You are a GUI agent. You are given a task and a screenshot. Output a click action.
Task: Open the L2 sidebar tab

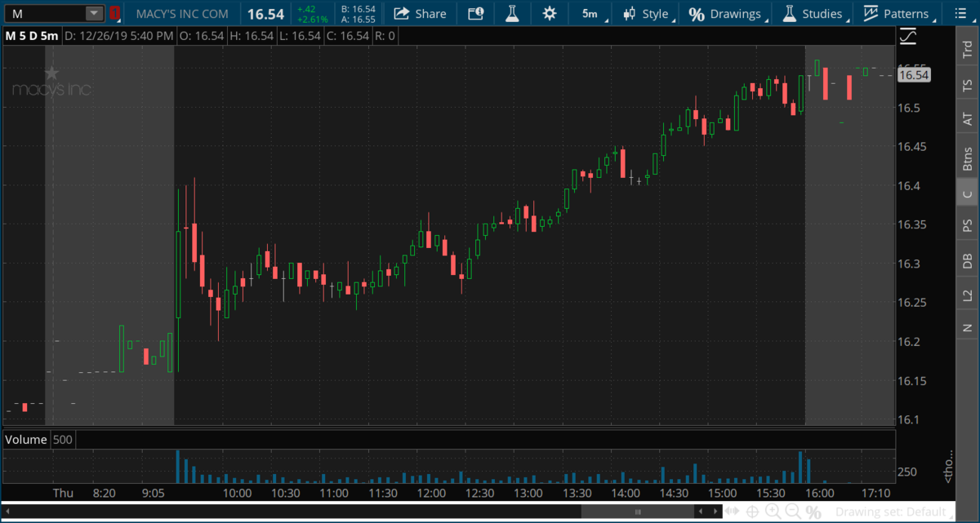968,295
